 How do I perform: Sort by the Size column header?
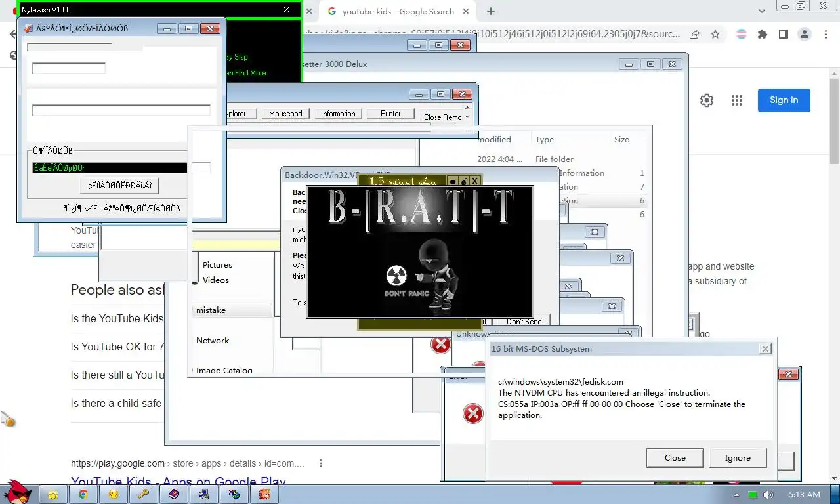tap(621, 140)
